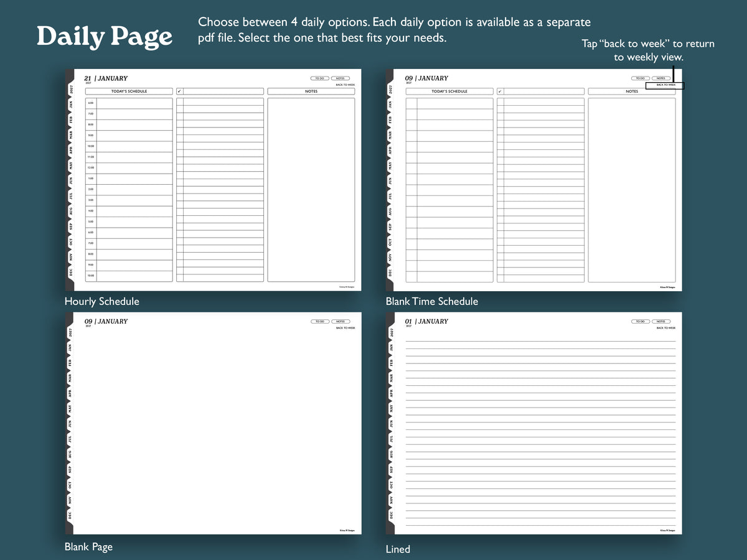The width and height of the screenshot is (747, 560).
Task: Open the MAR tab on Hourly Schedule page
Action: (x=70, y=135)
